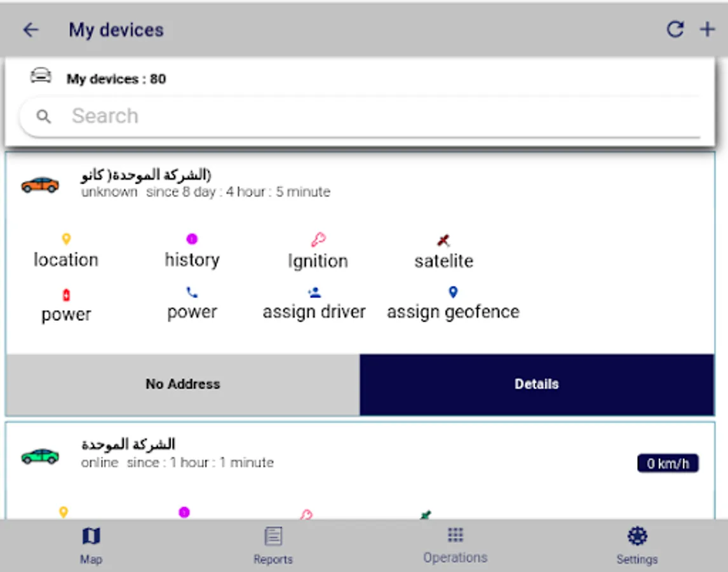
Task: Check Ignition status of first device
Action: tap(318, 252)
